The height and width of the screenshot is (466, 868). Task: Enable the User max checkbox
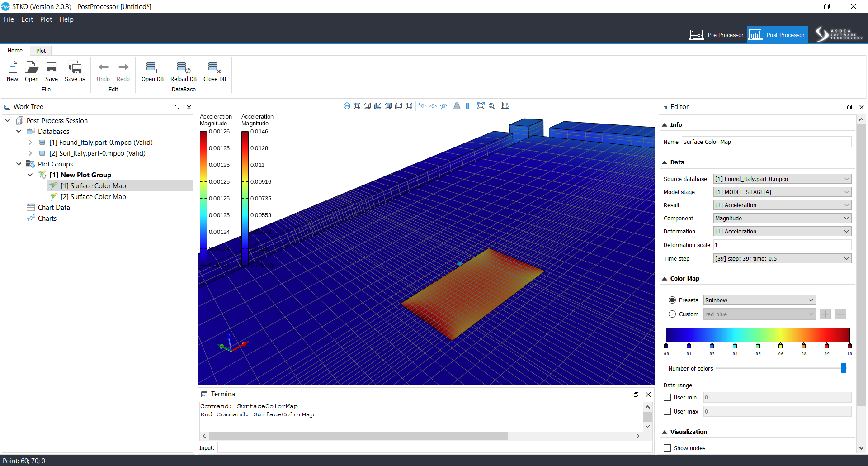tap(667, 411)
